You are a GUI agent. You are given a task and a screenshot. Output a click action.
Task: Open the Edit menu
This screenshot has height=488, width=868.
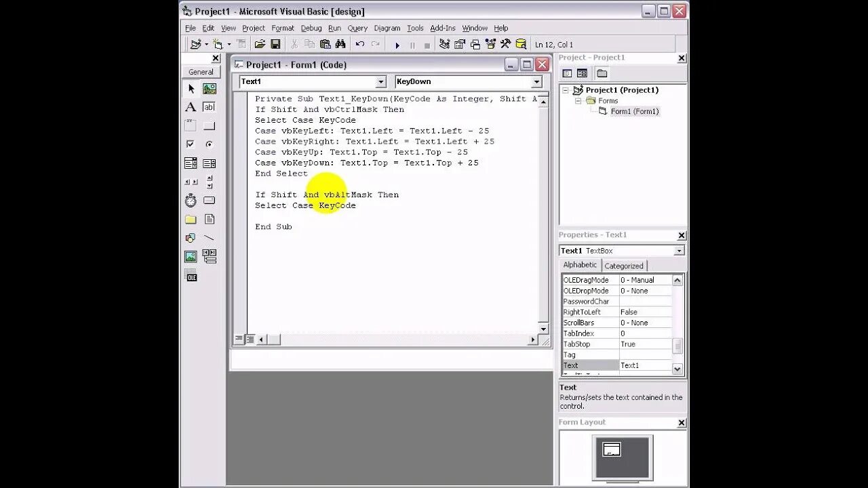[208, 28]
